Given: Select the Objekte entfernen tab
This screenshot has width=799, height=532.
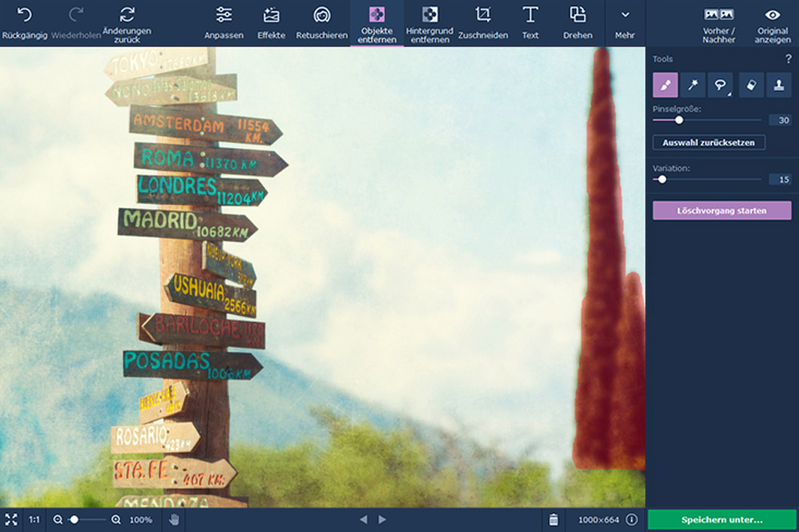Looking at the screenshot, I should tap(377, 23).
